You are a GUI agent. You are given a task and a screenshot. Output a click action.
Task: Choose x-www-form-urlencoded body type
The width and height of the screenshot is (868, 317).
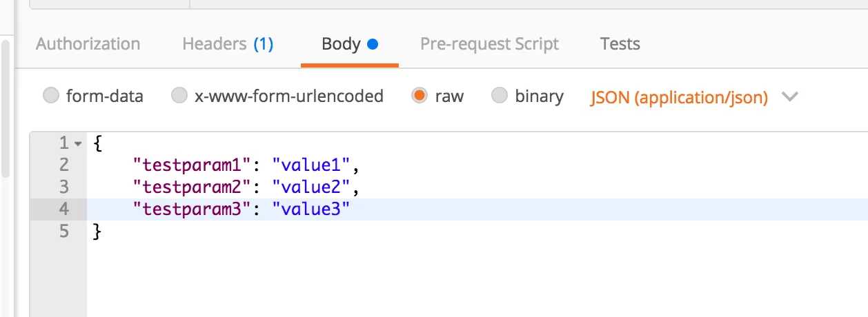point(179,96)
